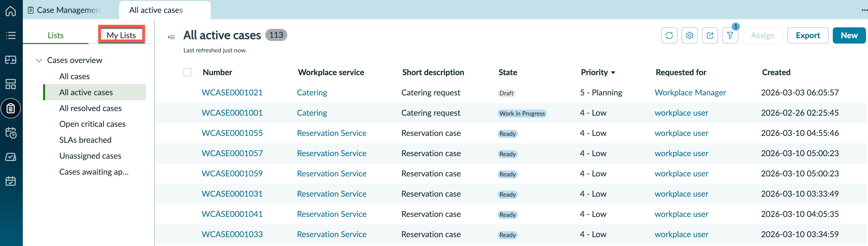Open All active cases in sidebar list
This screenshot has height=246, width=868.
(94, 92)
